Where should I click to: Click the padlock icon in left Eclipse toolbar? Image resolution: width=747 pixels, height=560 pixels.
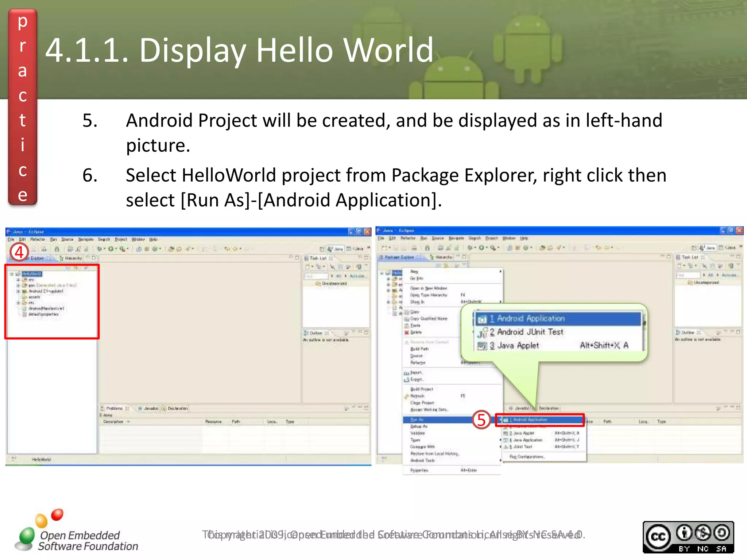pos(57,249)
